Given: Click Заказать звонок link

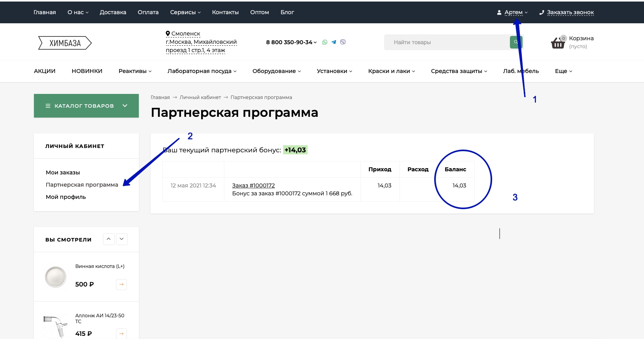Looking at the screenshot, I should click(570, 12).
